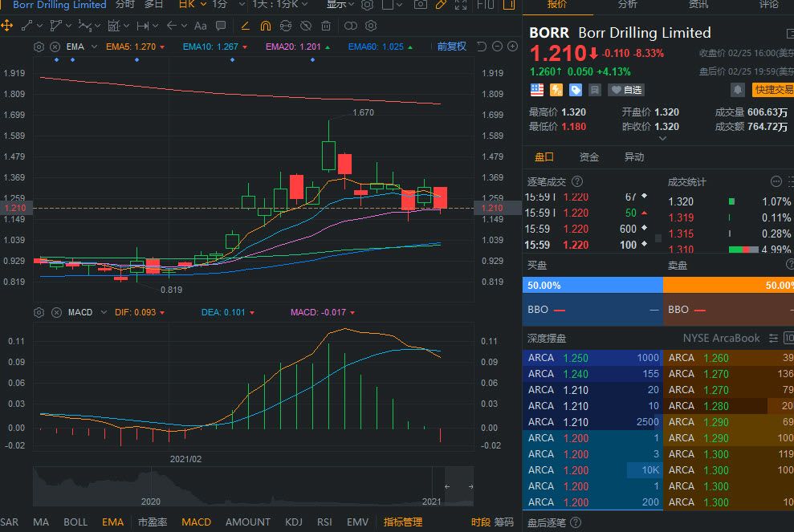The height and width of the screenshot is (532, 794).
Task: Activate the orange pencil line tool
Action: pyautogui.click(x=245, y=26)
